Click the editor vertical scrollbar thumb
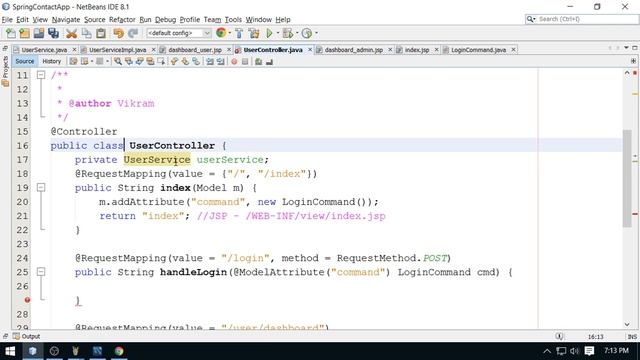This screenshot has height=360, width=640. [627, 178]
